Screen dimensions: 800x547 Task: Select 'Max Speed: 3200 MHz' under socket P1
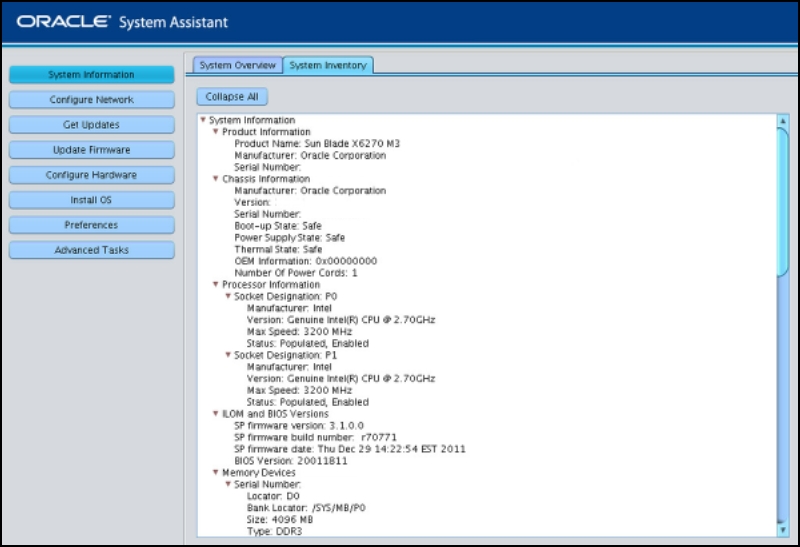(299, 390)
